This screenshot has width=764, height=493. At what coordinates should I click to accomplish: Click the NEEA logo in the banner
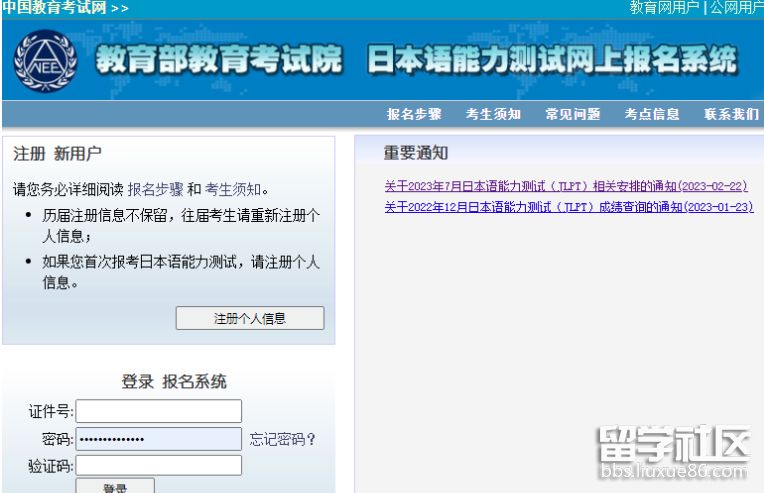pyautogui.click(x=45, y=61)
